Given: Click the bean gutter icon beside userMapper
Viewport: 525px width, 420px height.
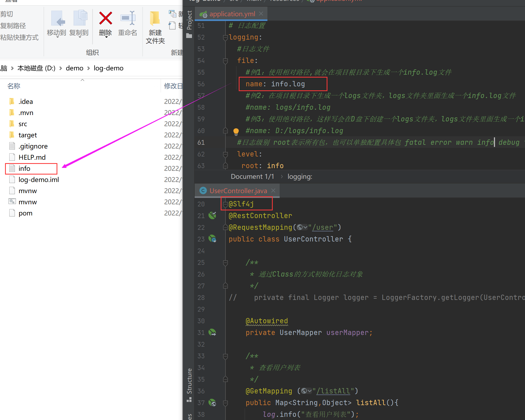Looking at the screenshot, I should [212, 332].
